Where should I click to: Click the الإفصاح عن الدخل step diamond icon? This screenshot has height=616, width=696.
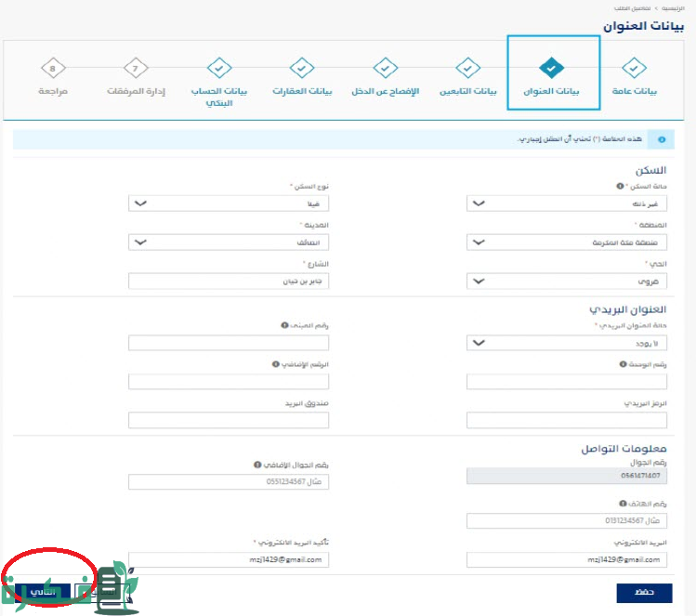[386, 68]
